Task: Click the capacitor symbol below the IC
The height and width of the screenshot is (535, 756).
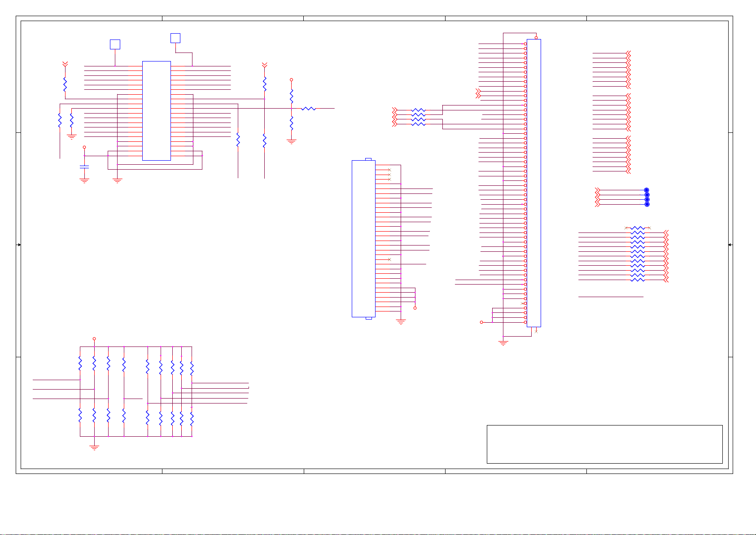Action: click(84, 167)
